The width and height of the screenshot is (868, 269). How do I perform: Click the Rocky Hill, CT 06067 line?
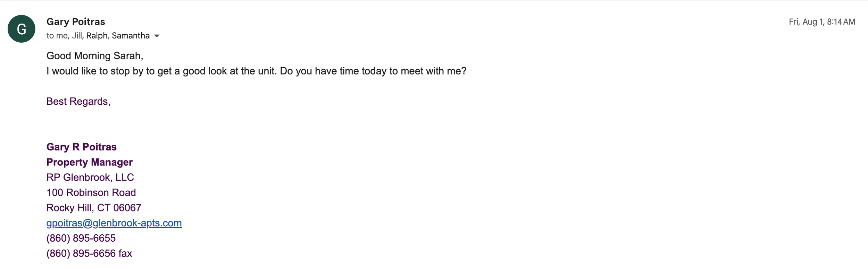pyautogui.click(x=94, y=208)
